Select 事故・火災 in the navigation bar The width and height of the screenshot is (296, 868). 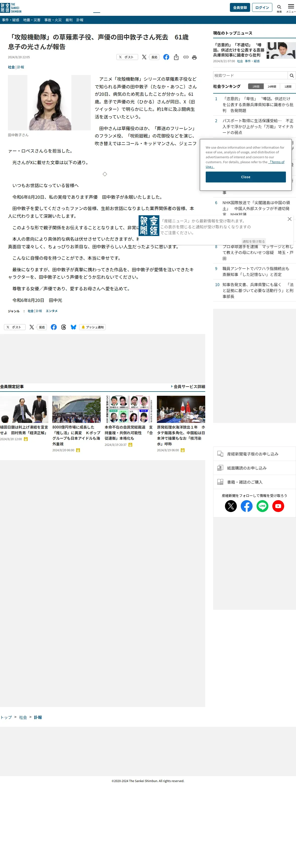(53, 20)
